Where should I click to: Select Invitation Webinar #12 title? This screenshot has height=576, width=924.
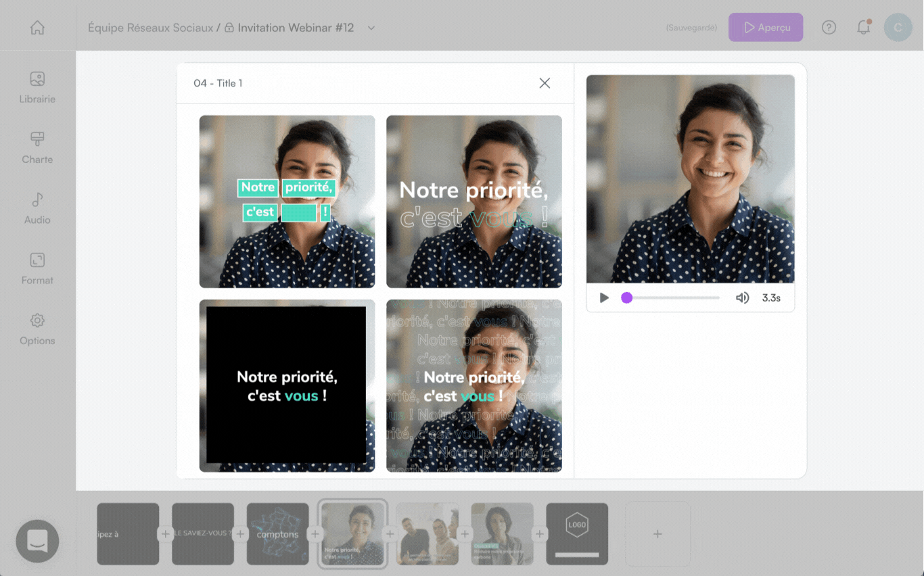point(296,28)
